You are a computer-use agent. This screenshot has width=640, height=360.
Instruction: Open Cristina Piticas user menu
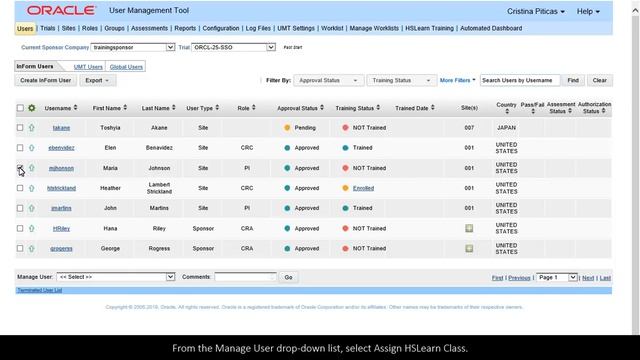(x=536, y=11)
